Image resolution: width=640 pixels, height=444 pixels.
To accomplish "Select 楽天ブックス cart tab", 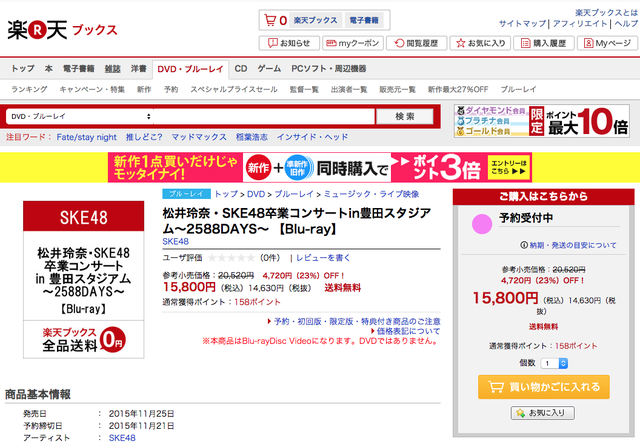I will (316, 20).
